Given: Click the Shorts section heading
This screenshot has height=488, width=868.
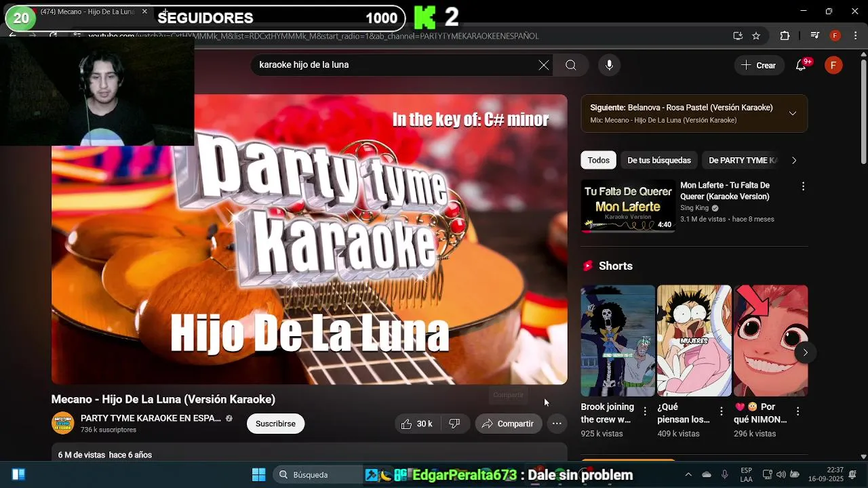Looking at the screenshot, I should click(615, 266).
